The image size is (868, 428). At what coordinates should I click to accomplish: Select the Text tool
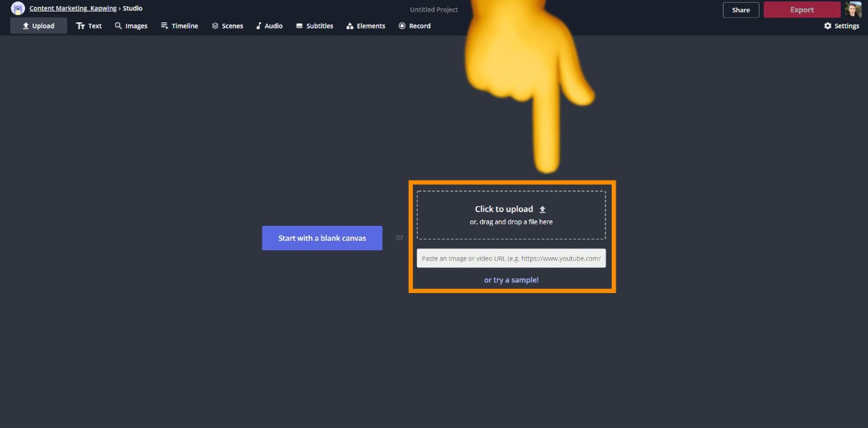click(x=89, y=26)
